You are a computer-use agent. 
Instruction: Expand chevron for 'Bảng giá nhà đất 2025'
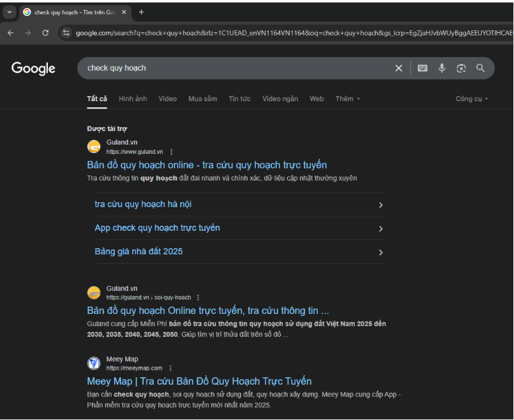click(x=381, y=252)
